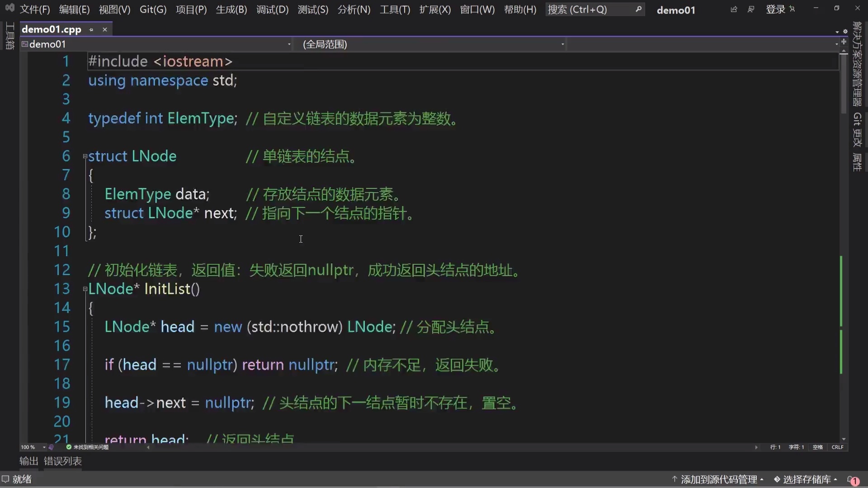Click the Visual Studio logo icon
868x488 pixels.
click(9, 8)
